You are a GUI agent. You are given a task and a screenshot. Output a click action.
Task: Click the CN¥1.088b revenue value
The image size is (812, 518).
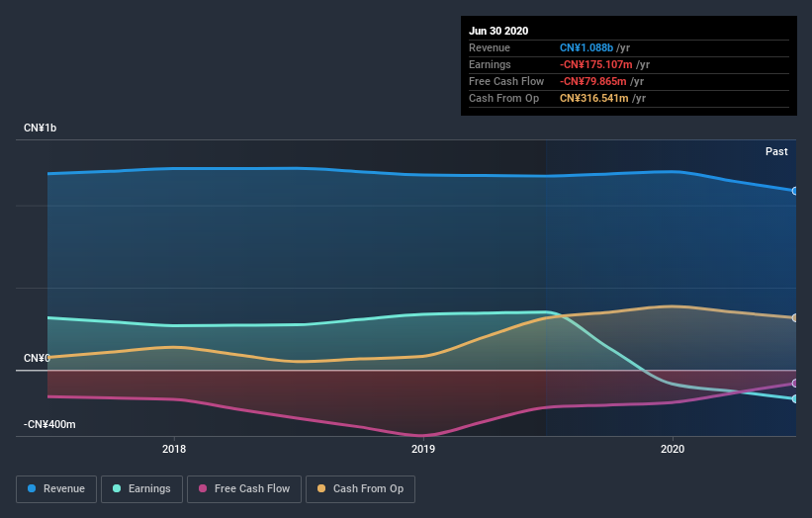(586, 47)
